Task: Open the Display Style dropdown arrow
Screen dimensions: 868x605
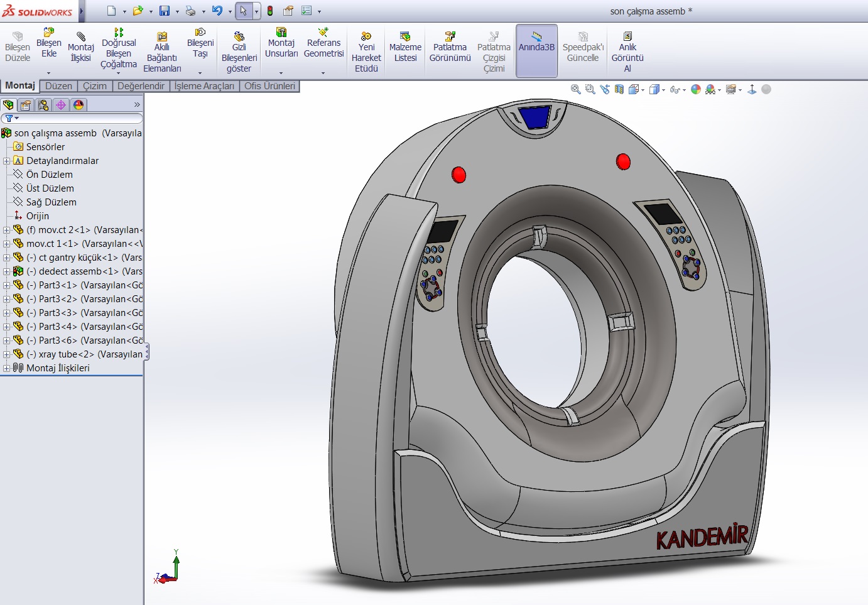Action: click(663, 90)
